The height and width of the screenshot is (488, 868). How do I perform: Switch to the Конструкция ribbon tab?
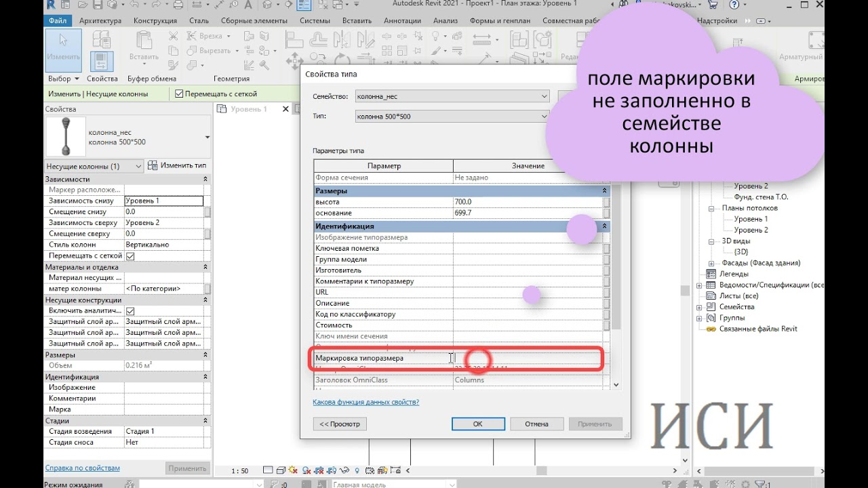(x=155, y=21)
